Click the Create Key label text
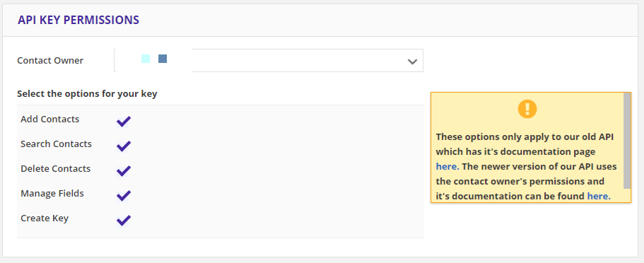This screenshot has height=263, width=644. pyautogui.click(x=45, y=218)
